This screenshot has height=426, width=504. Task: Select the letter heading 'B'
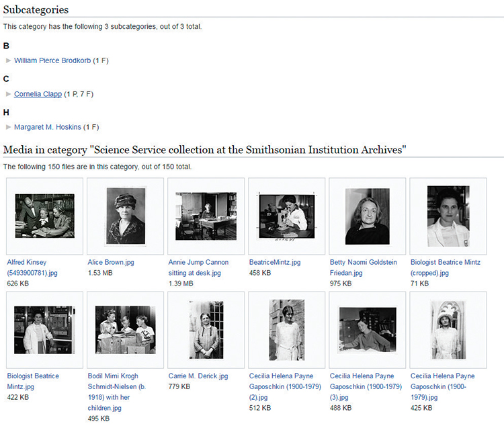pyautogui.click(x=6, y=46)
